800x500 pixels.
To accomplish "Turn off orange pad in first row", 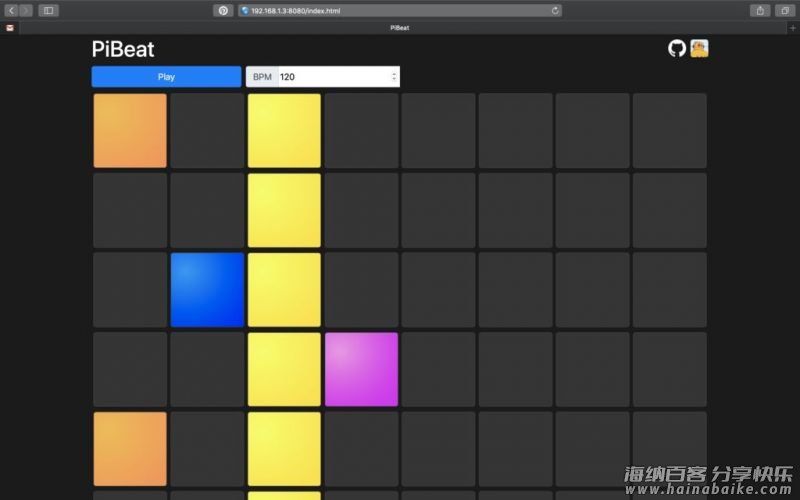I will [x=130, y=131].
